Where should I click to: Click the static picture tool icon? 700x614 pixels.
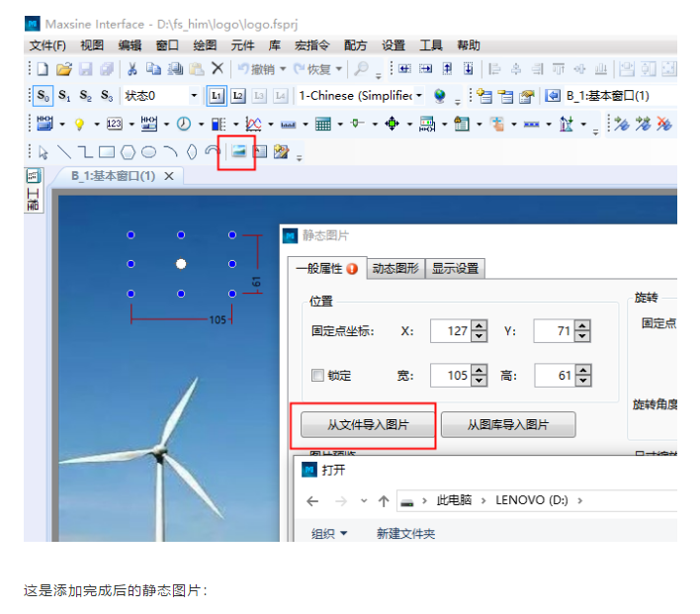pos(237,151)
